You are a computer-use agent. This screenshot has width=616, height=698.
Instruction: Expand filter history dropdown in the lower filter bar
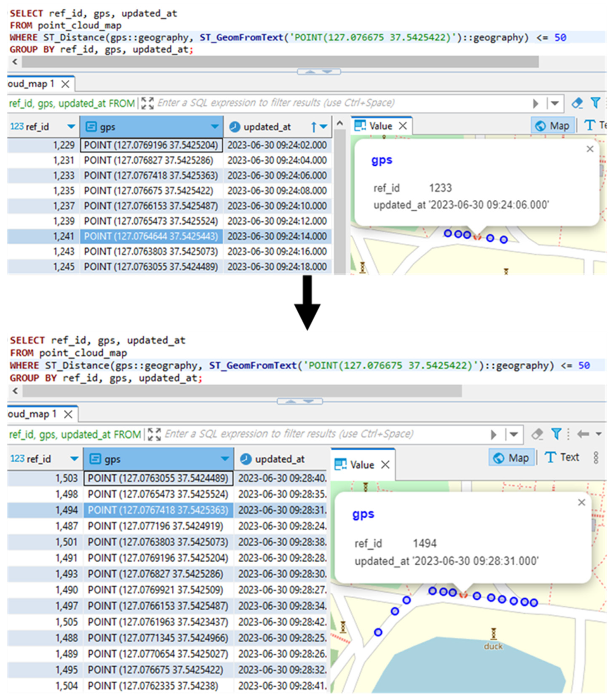point(514,434)
